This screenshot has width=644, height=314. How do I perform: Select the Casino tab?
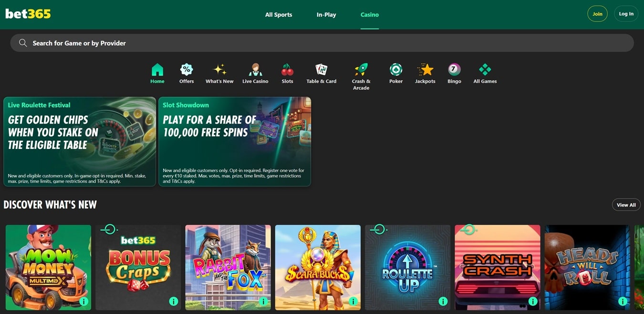coord(370,14)
